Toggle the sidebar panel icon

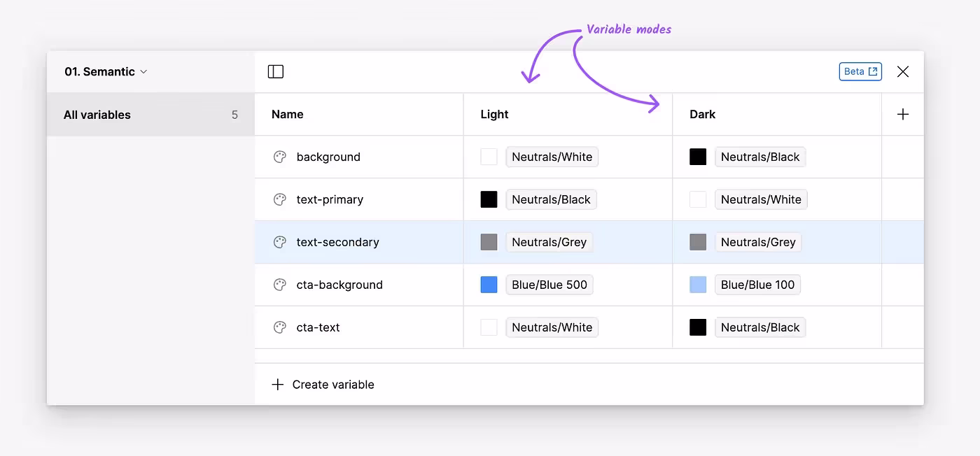(276, 71)
